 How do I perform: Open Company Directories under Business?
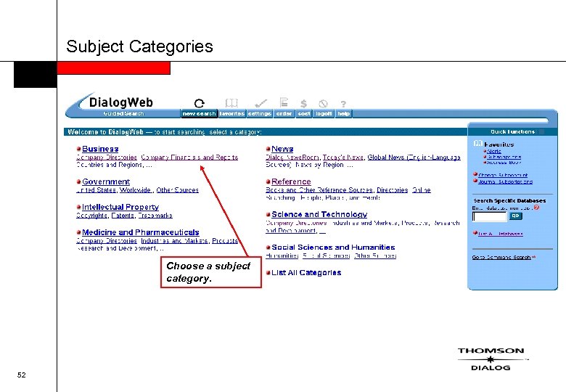107,158
